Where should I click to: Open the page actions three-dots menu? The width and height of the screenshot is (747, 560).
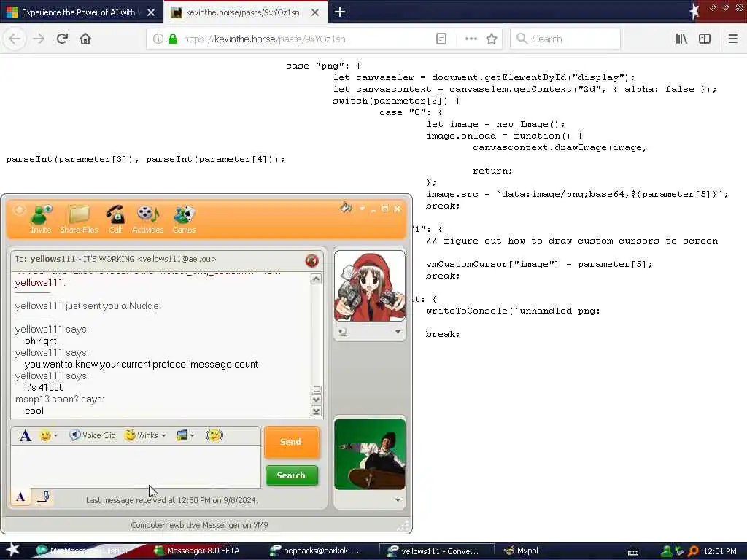(471, 39)
